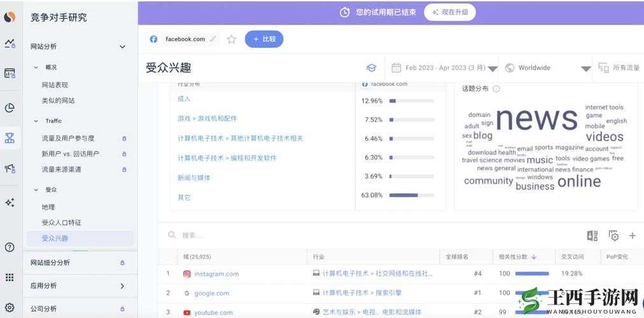Click the lock icon beside 流量来源渠道
The height and width of the screenshot is (318, 644).
[x=124, y=169]
